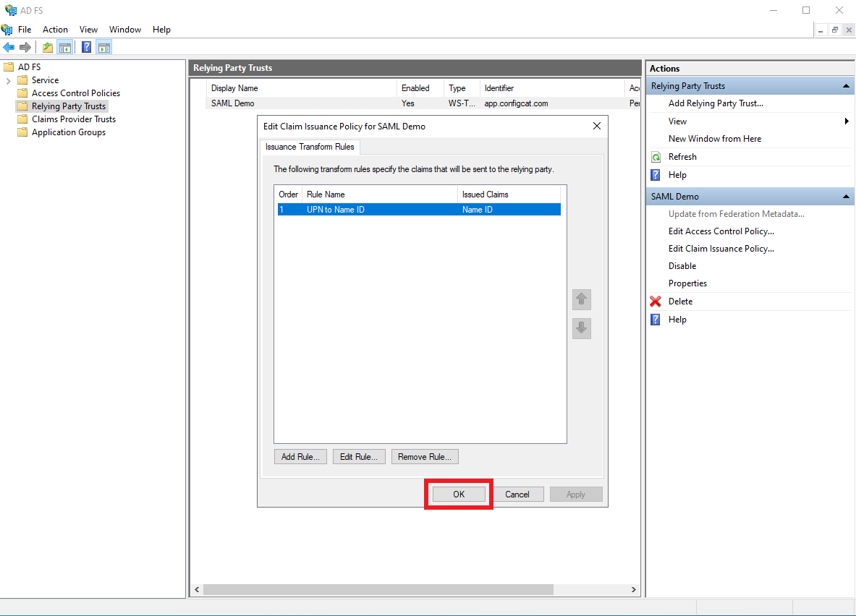Click the OK button in the dialog
The image size is (856, 616).
pos(459,495)
